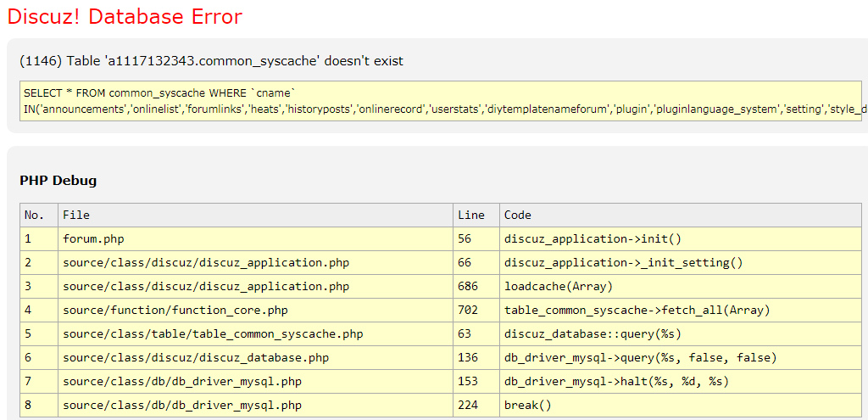This screenshot has height=420, width=868.
Task: Click line number 224 cell
Action: click(476, 405)
